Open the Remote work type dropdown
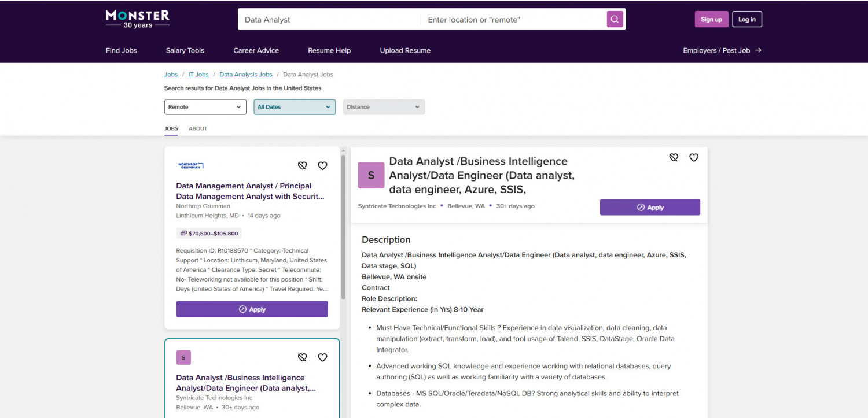Viewport: 868px width, 418px height. coord(205,107)
